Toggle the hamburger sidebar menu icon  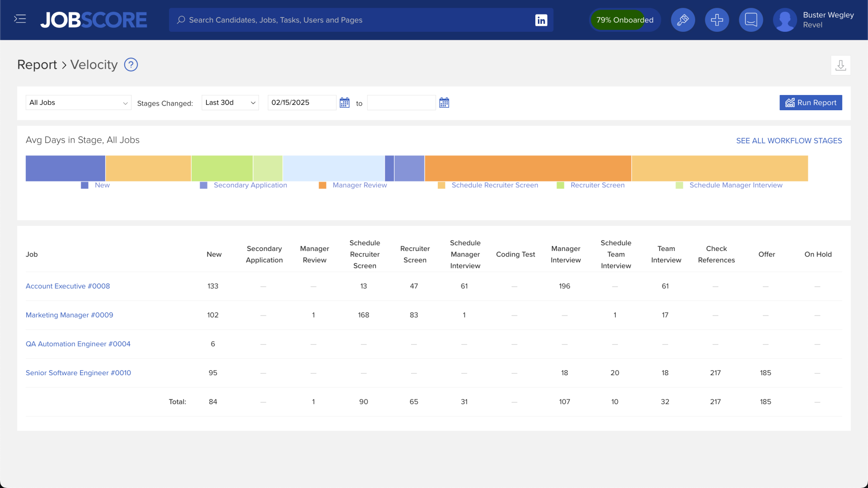[x=20, y=19]
